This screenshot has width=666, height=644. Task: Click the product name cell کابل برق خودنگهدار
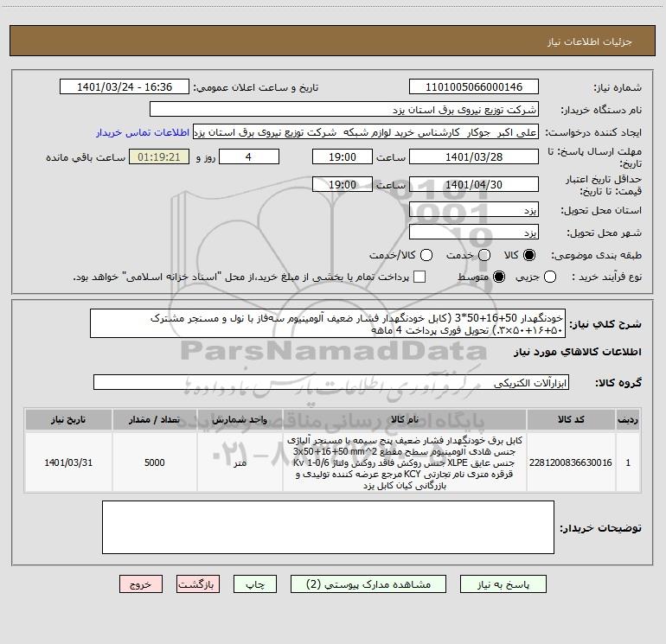click(x=405, y=462)
